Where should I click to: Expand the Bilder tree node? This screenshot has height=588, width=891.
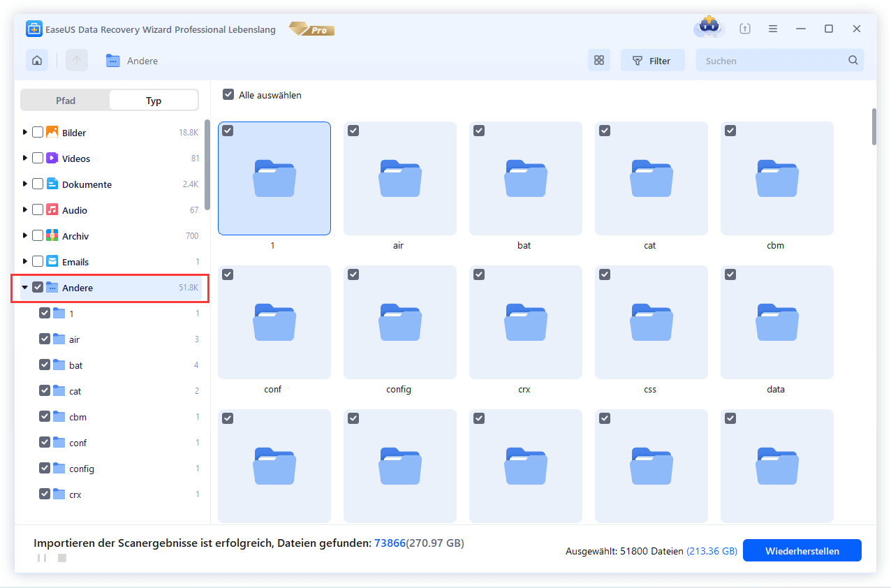(25, 132)
